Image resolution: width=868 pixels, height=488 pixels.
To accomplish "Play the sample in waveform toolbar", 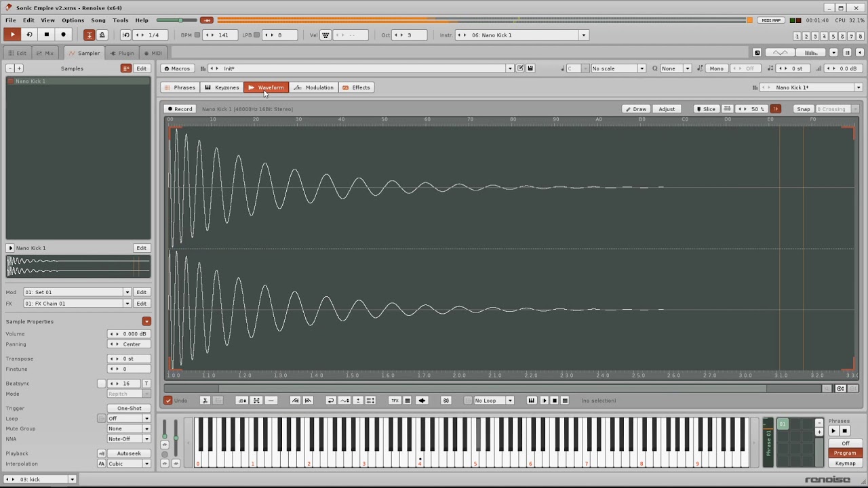I will click(x=544, y=401).
